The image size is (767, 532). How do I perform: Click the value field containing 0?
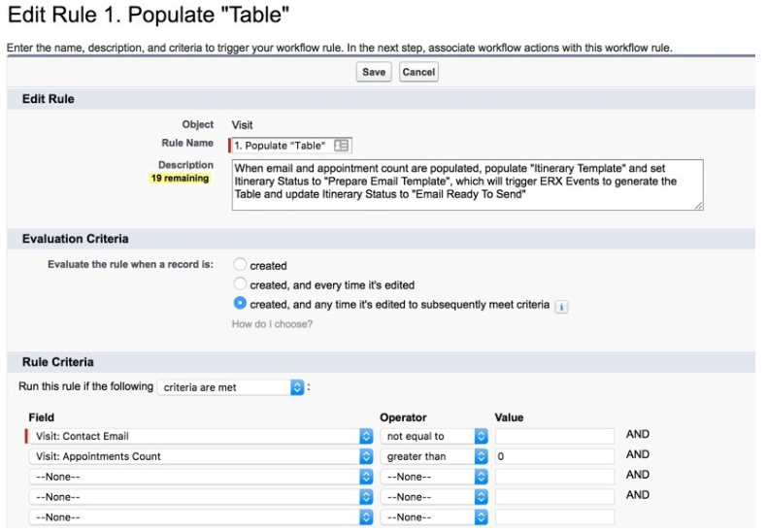(x=554, y=456)
